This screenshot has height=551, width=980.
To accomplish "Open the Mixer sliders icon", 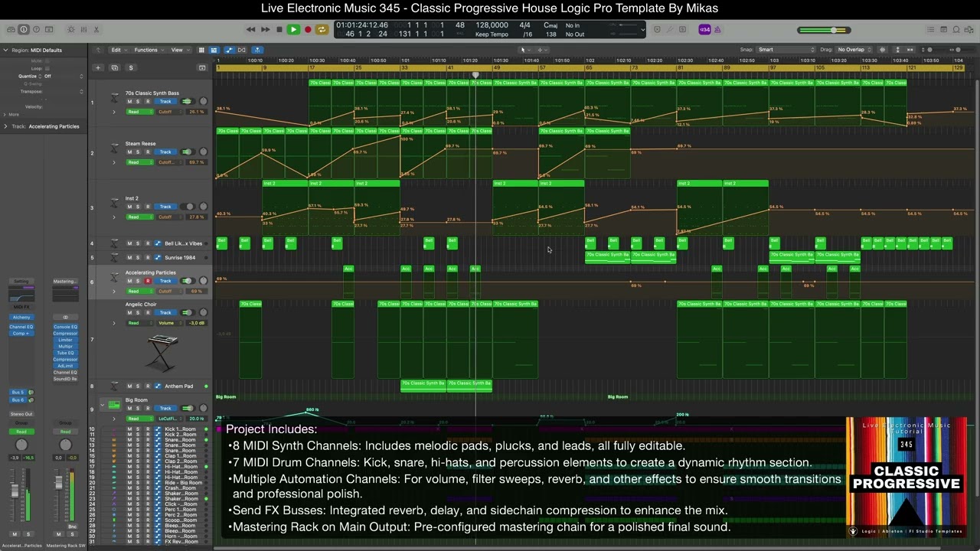I will pos(83,30).
